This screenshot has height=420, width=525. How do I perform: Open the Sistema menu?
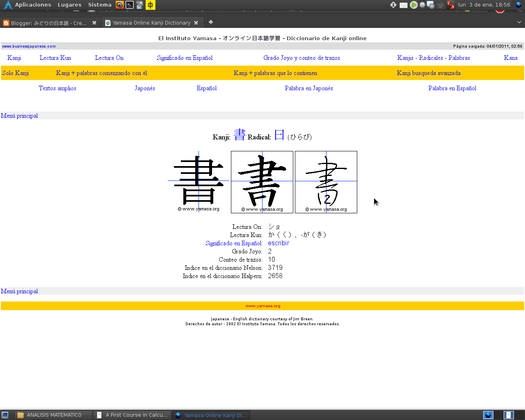coord(100,5)
